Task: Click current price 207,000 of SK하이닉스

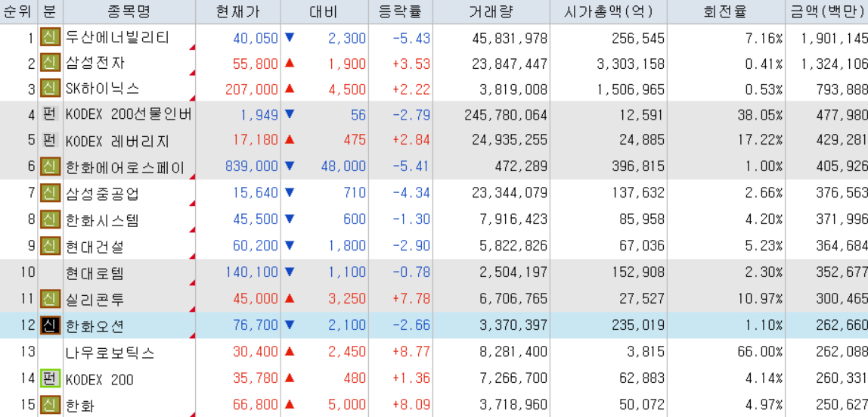Action: click(252, 89)
